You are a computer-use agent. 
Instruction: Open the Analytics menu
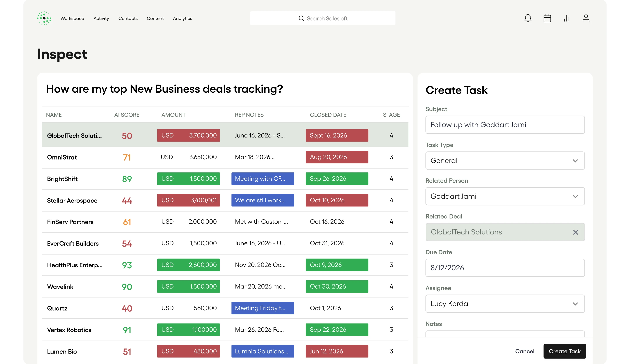[182, 19]
